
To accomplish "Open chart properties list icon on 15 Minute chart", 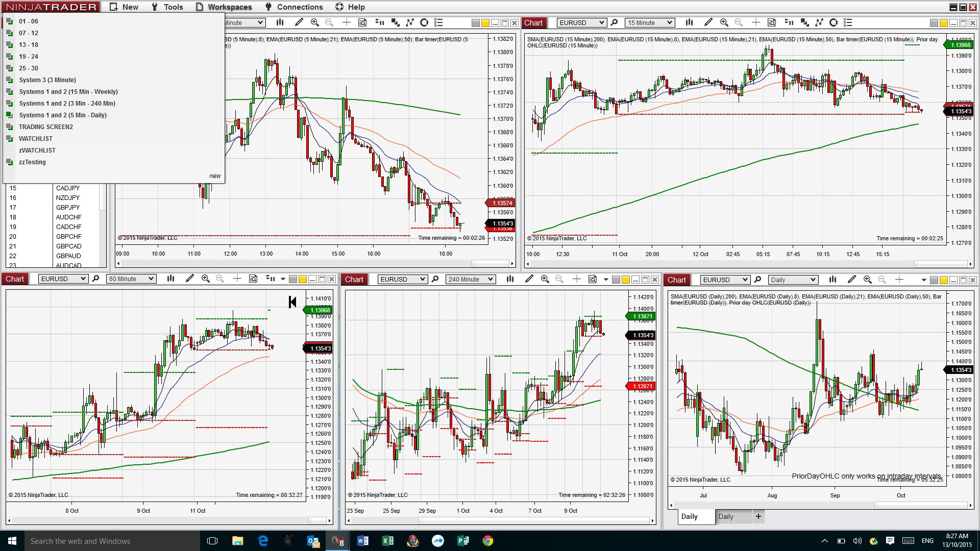I will (848, 22).
